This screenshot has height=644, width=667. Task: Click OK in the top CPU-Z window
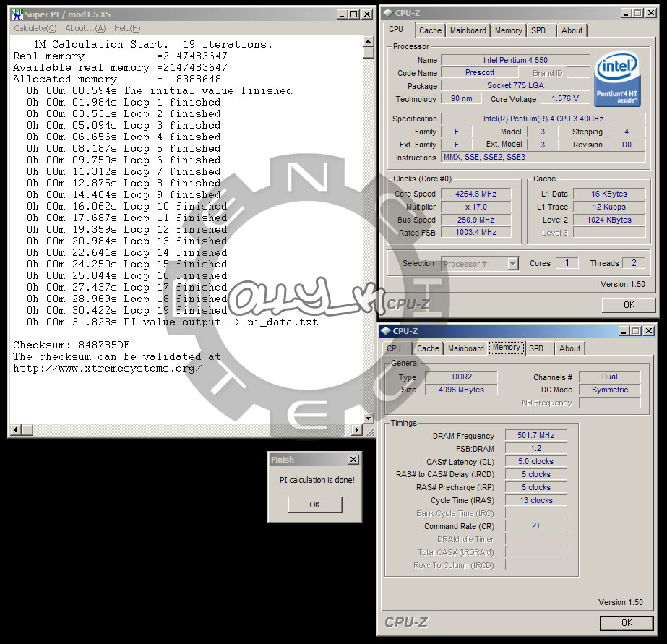[x=629, y=305]
